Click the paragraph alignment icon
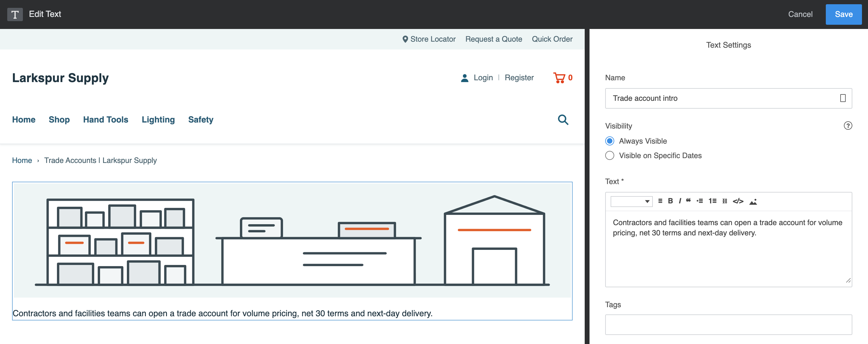 (660, 201)
